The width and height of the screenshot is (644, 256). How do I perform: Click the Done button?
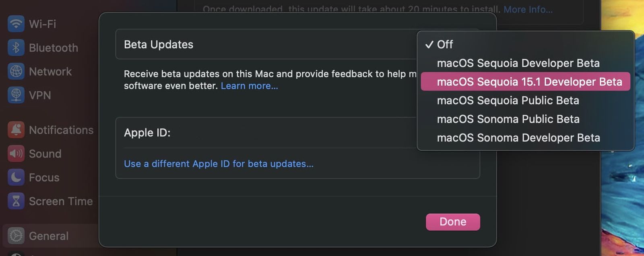(x=453, y=221)
